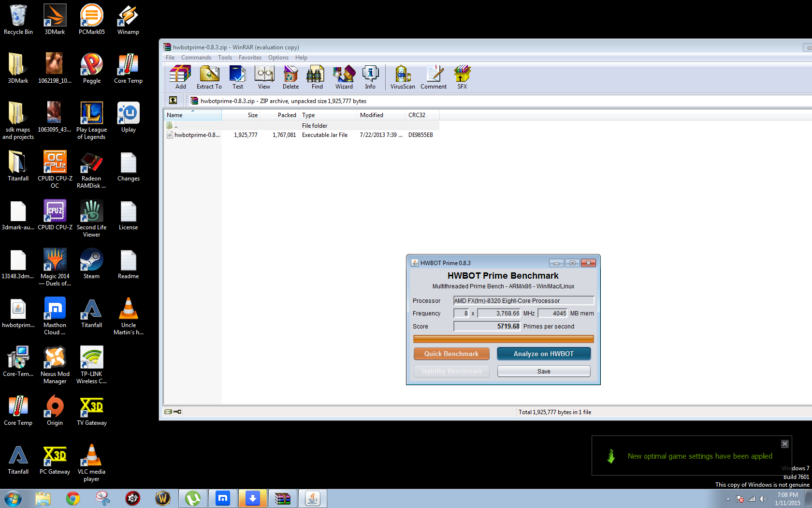This screenshot has width=812, height=508.
Task: Click the Find binoculars icon
Action: [317, 77]
